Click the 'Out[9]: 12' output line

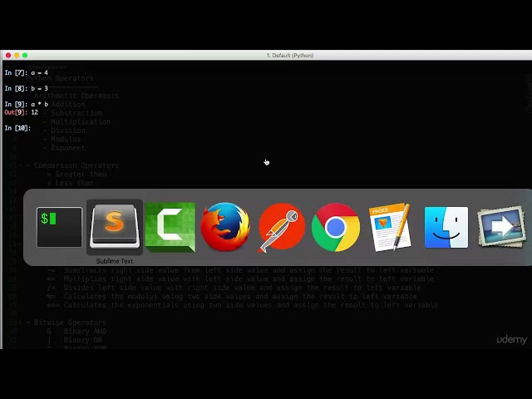tap(21, 112)
